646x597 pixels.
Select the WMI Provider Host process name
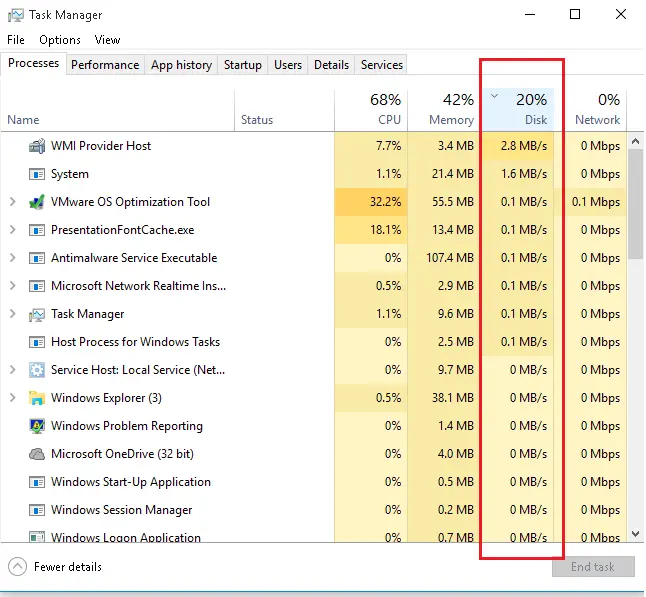click(101, 146)
